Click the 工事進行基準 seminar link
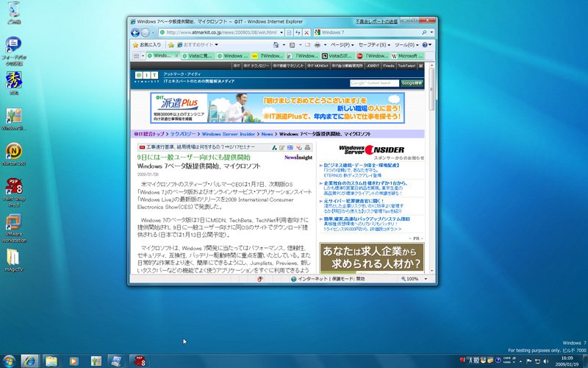 (200, 147)
